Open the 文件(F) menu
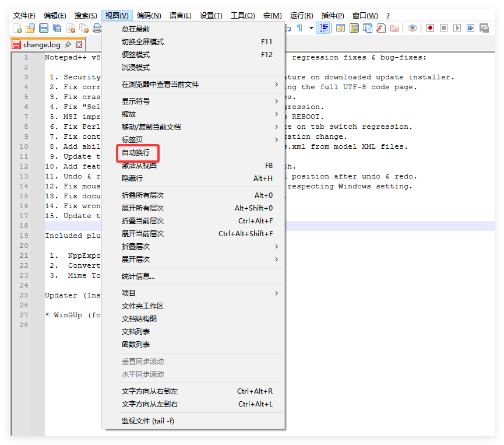 tap(24, 16)
